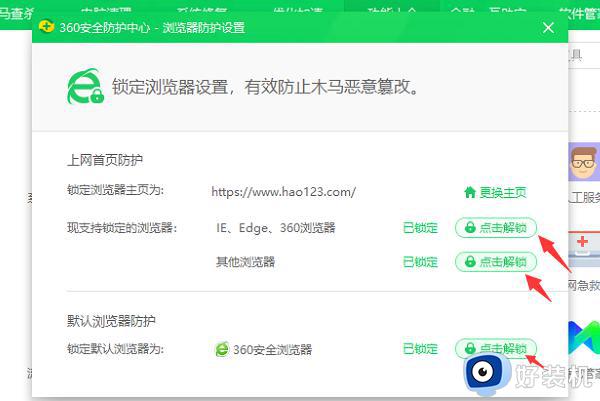
Task: Click the 已锁定 status for IE, Edge, 360浏览器
Action: click(x=420, y=228)
